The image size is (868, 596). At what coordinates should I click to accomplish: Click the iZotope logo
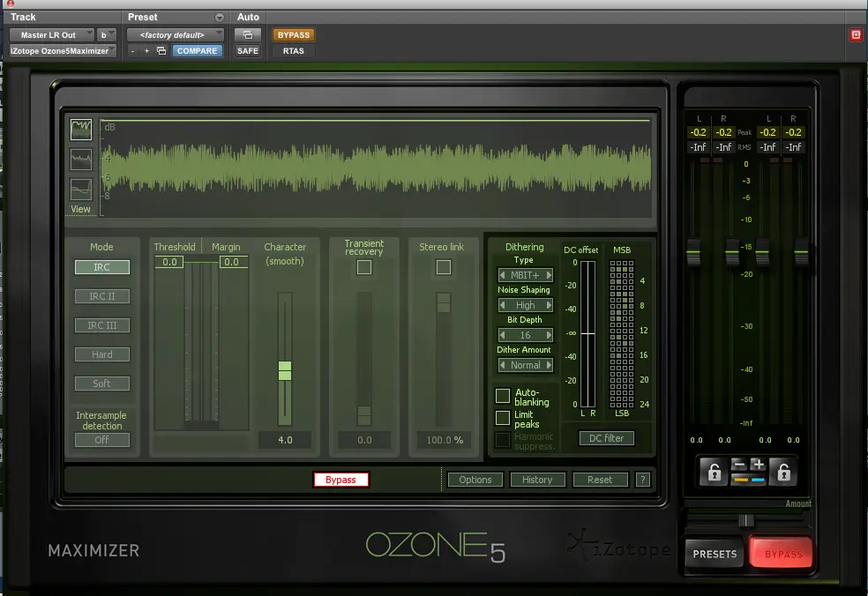click(619, 546)
